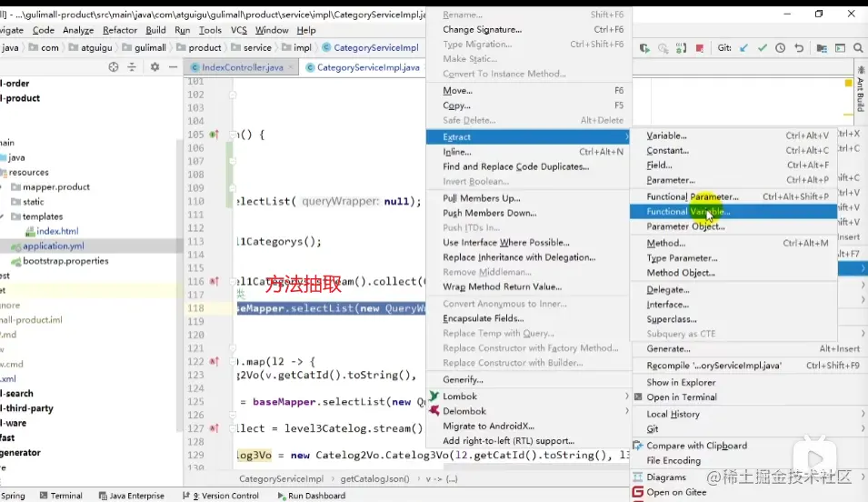Open the Analyze menu
Screen dimensions: 868x502
78,30
